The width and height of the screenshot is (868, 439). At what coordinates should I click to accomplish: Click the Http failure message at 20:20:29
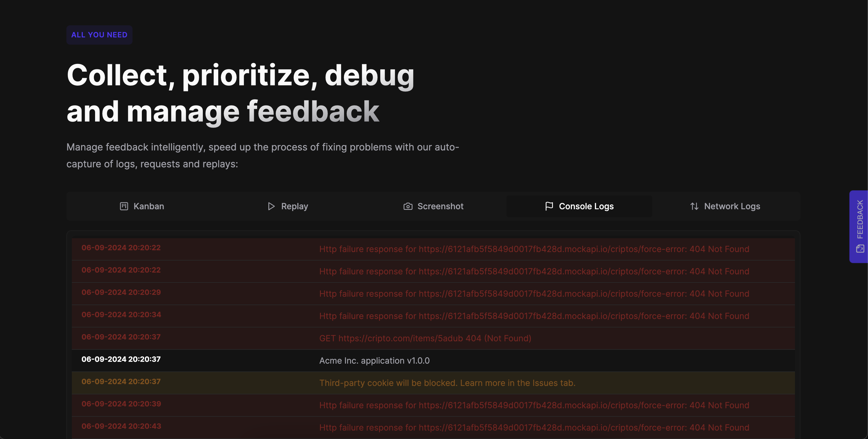click(534, 294)
